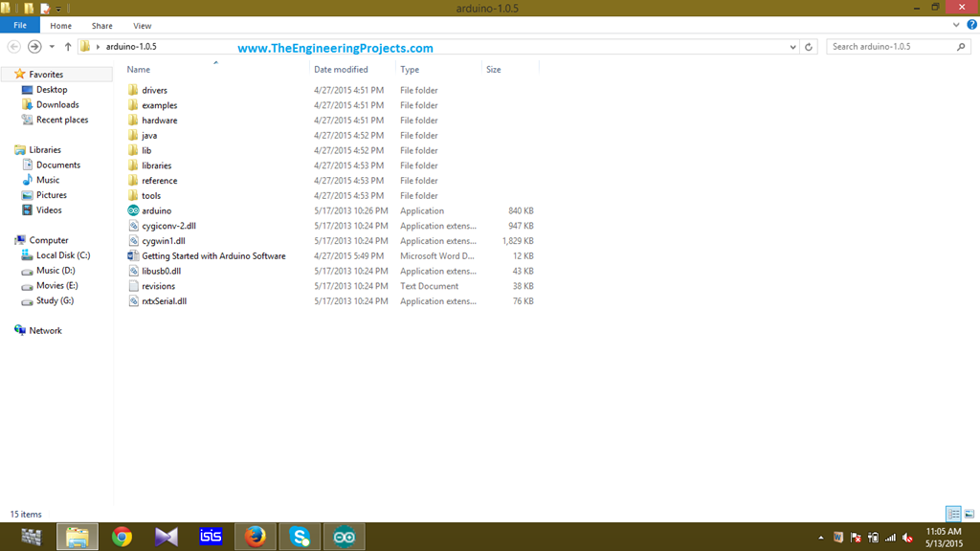Click the Up one level arrow
This screenshot has width=980, height=551.
click(x=68, y=47)
